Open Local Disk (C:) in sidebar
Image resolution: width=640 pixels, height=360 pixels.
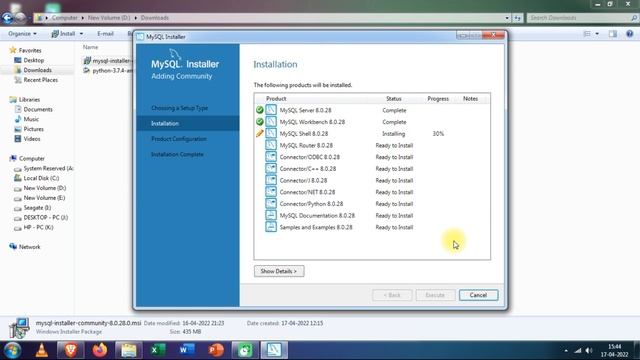click(x=37, y=178)
